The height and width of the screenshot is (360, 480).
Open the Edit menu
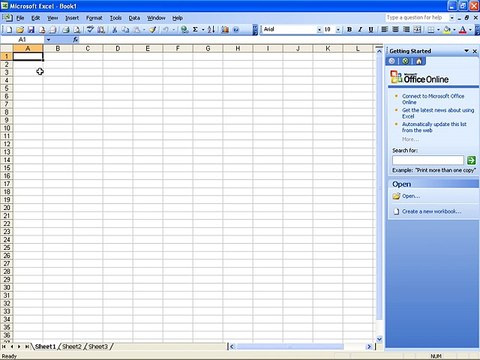tap(35, 18)
